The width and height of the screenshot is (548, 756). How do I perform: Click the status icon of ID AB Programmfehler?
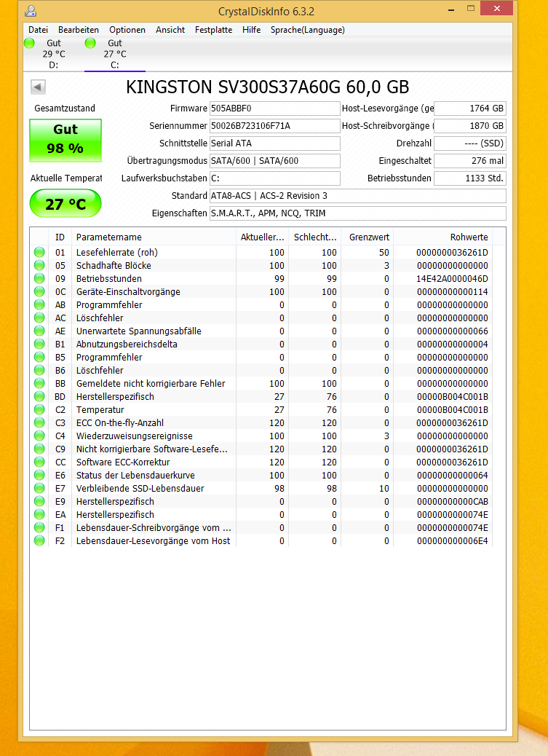[x=39, y=304]
